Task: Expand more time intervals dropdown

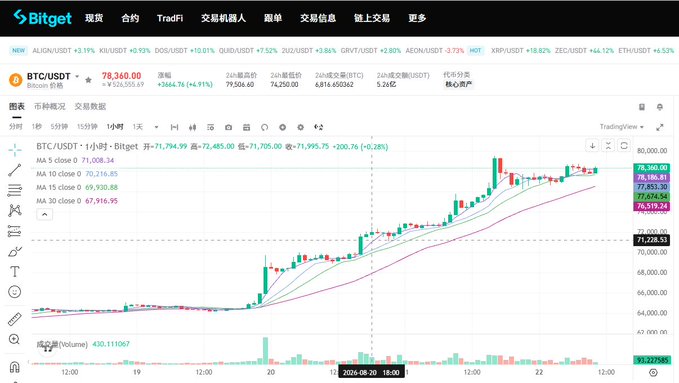Action: [x=156, y=127]
